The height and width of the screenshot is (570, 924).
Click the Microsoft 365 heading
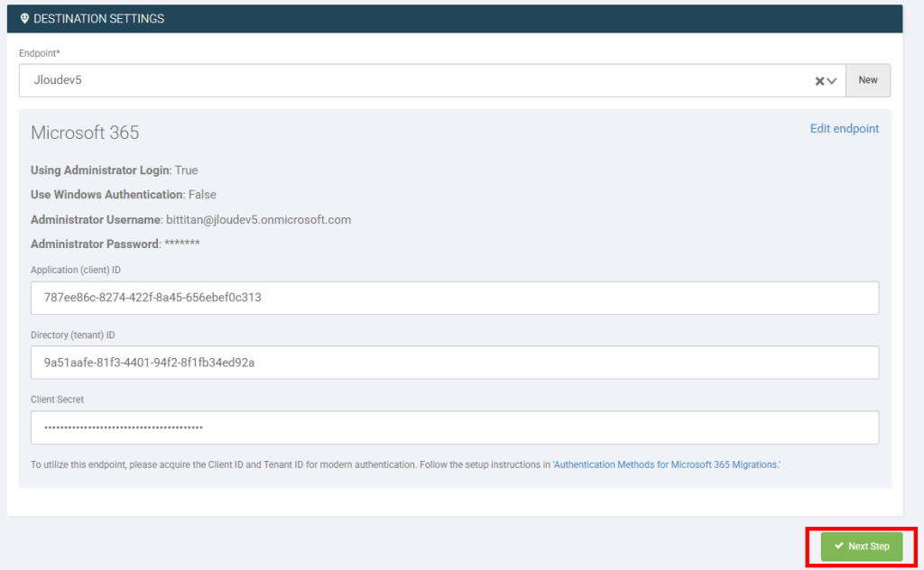(x=85, y=133)
